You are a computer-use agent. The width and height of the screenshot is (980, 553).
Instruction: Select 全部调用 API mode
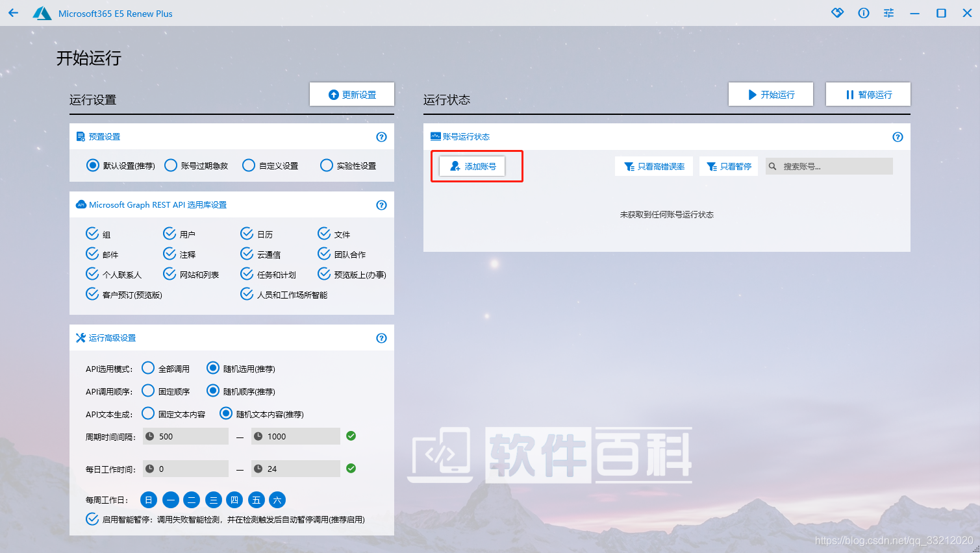point(148,369)
